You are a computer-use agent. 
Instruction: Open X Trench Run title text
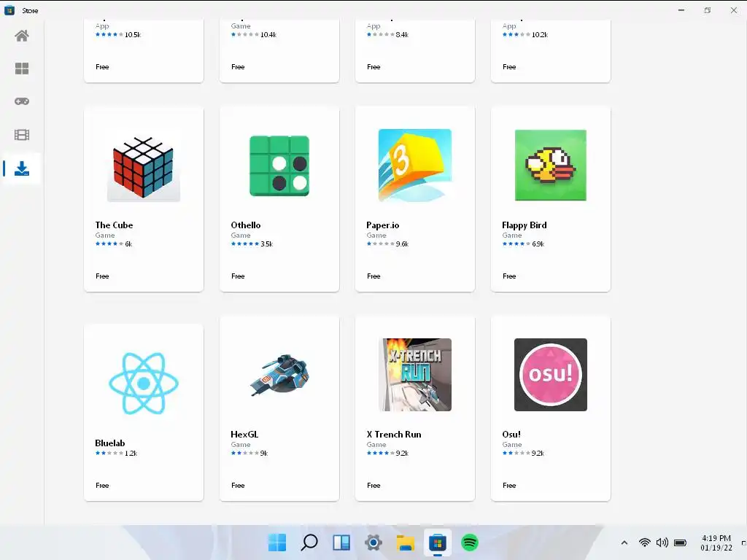tap(394, 435)
